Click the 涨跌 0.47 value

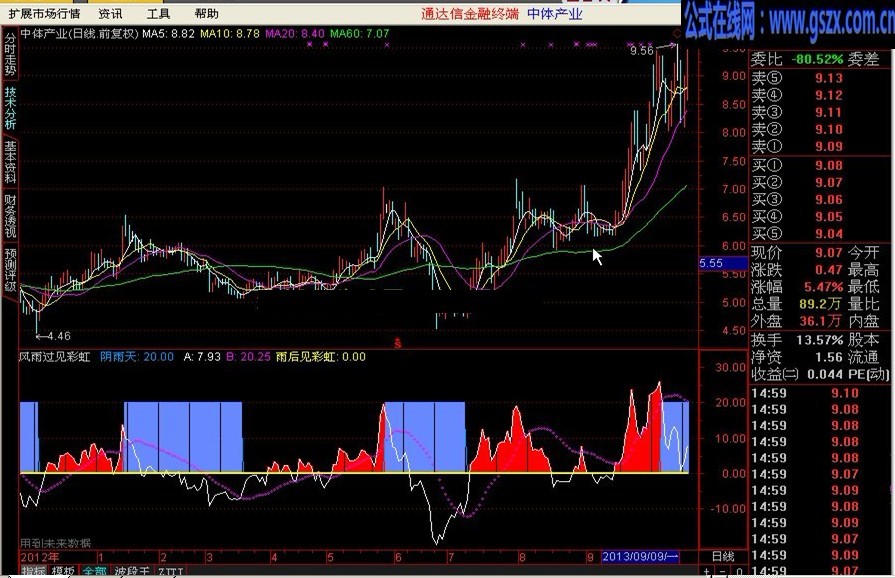coord(828,269)
